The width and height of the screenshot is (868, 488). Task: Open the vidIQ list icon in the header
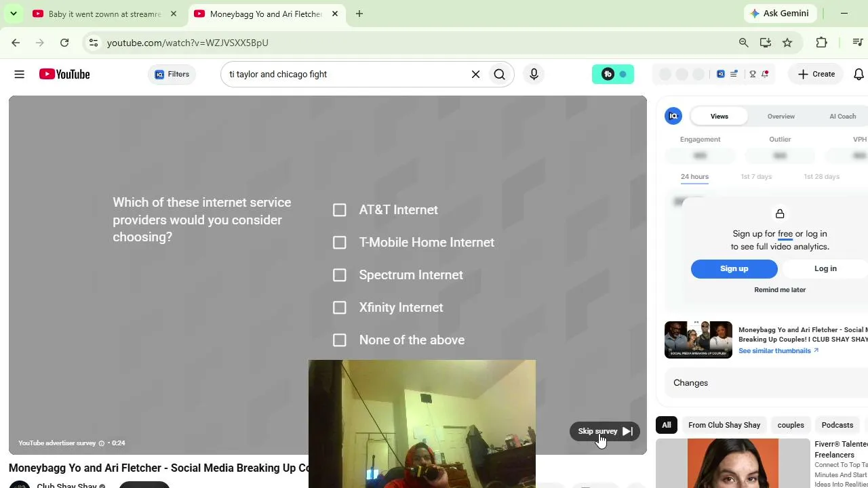tap(734, 75)
